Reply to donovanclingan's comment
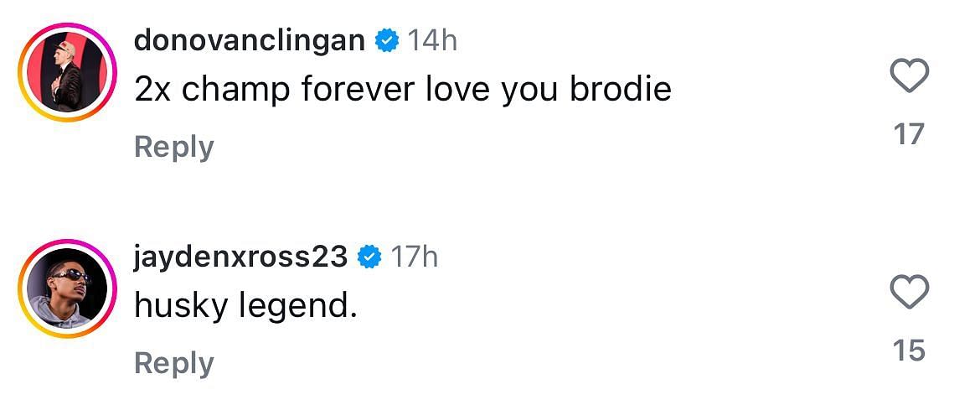The image size is (980, 400). (174, 148)
